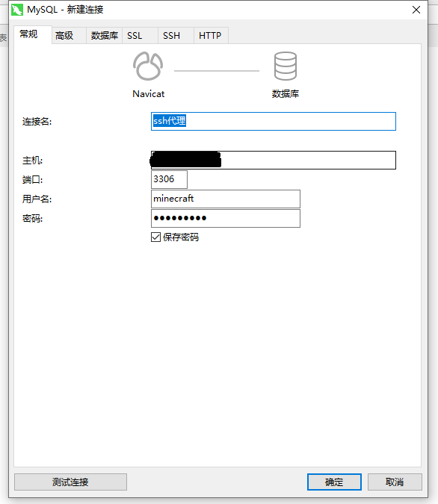This screenshot has height=504, width=438.
Task: Click the 主机 host input field
Action: point(274,160)
